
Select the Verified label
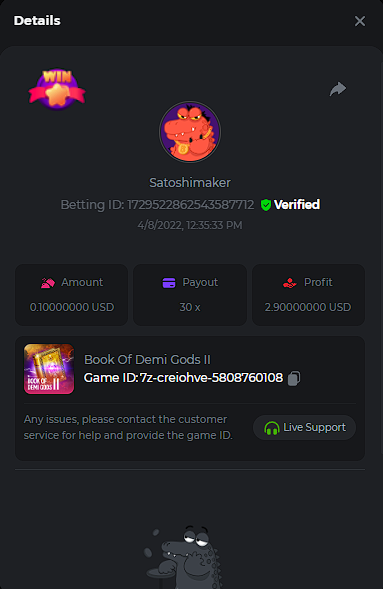pyautogui.click(x=297, y=205)
